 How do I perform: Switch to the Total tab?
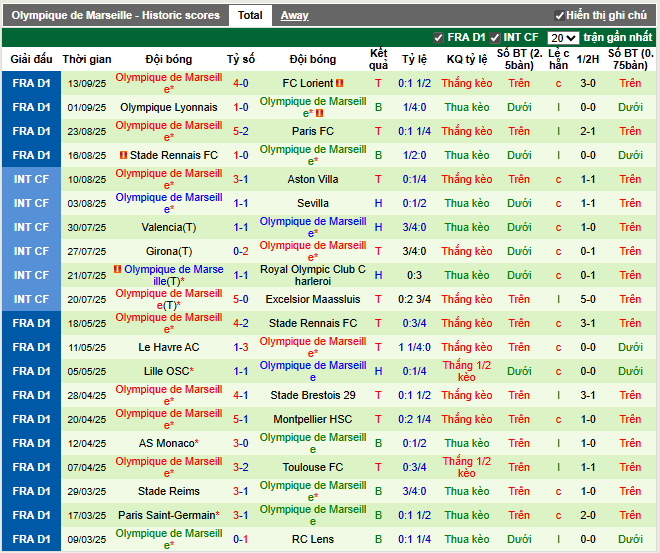tap(250, 16)
